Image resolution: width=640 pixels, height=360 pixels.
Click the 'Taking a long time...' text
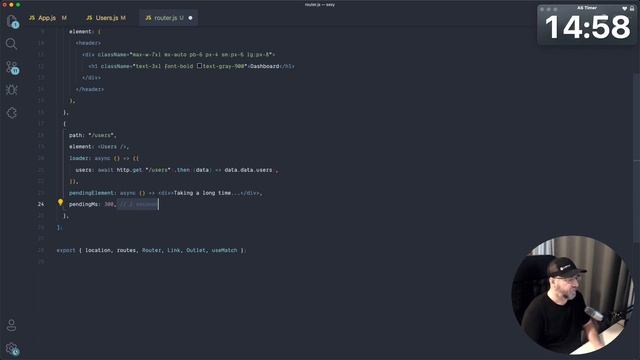(x=207, y=193)
